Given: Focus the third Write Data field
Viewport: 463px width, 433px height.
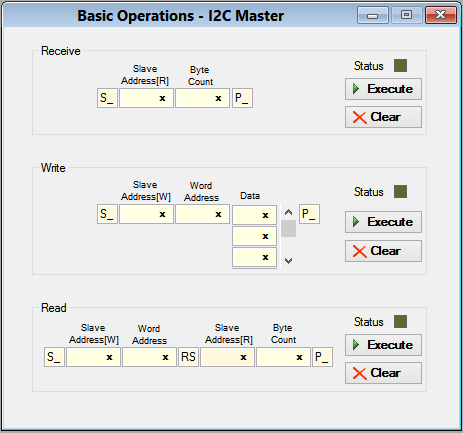Looking at the screenshot, I should pyautogui.click(x=254, y=257).
